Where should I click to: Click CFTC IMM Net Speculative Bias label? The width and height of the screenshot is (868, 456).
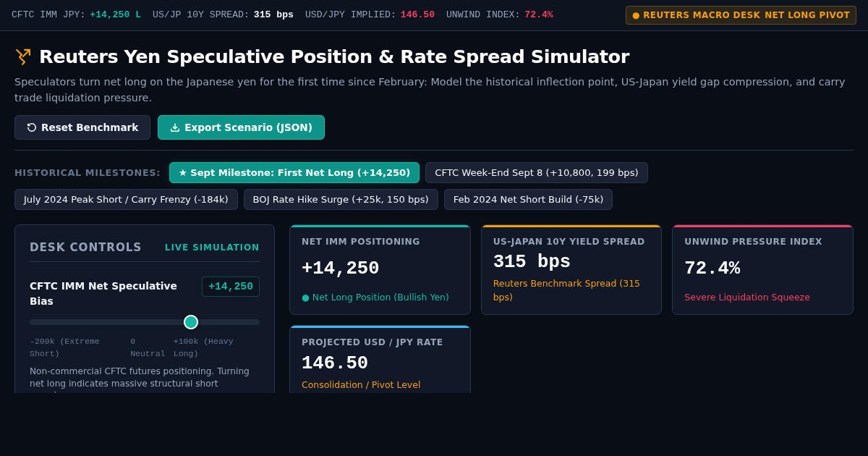click(x=103, y=293)
